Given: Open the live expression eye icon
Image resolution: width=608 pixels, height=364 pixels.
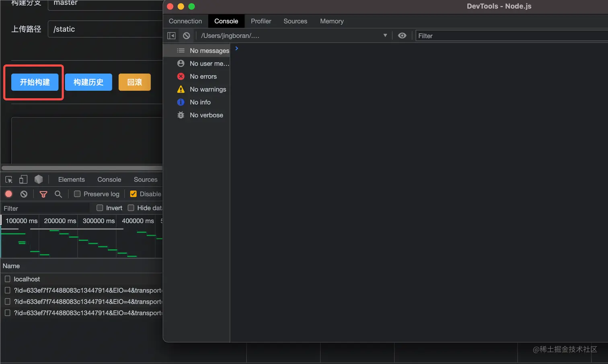Looking at the screenshot, I should (402, 36).
